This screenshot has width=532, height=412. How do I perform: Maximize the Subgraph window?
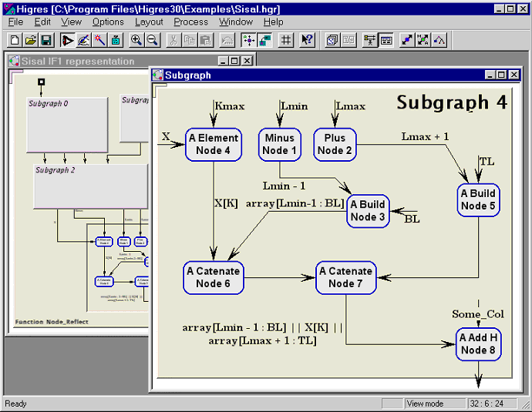(502, 75)
